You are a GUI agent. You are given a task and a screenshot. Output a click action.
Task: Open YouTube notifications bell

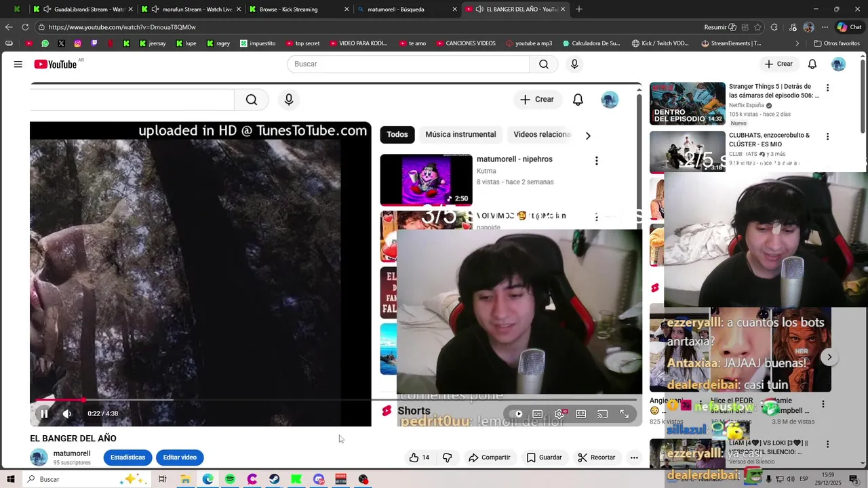coord(812,64)
